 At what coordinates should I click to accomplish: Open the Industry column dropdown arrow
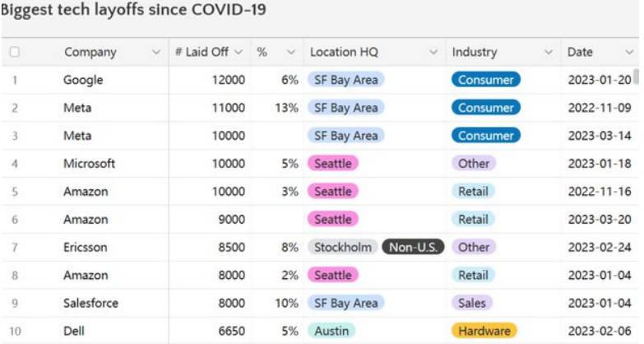[x=549, y=52]
